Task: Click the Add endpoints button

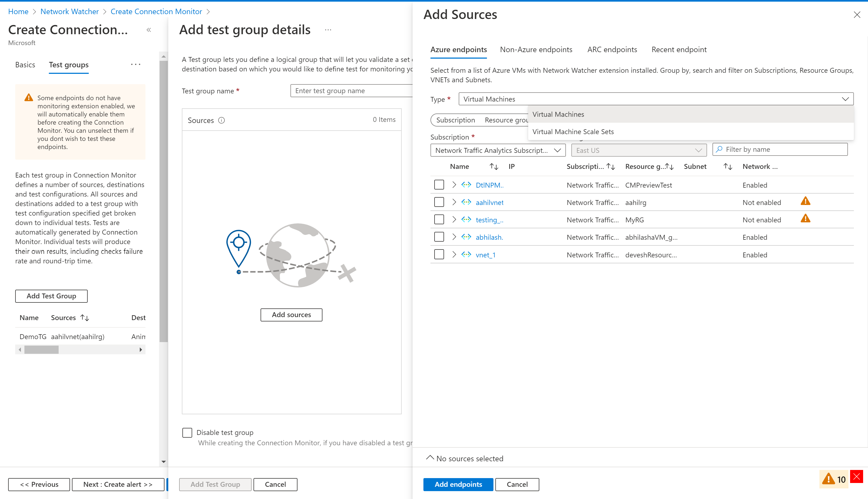Action: pyautogui.click(x=458, y=484)
